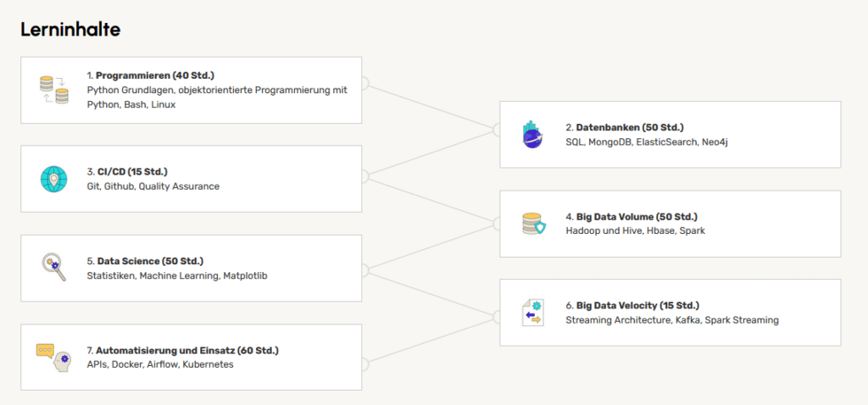868x405 pixels.
Task: Click 'APIs, Docker, Airflow, Kubernetes' text
Action: [160, 364]
